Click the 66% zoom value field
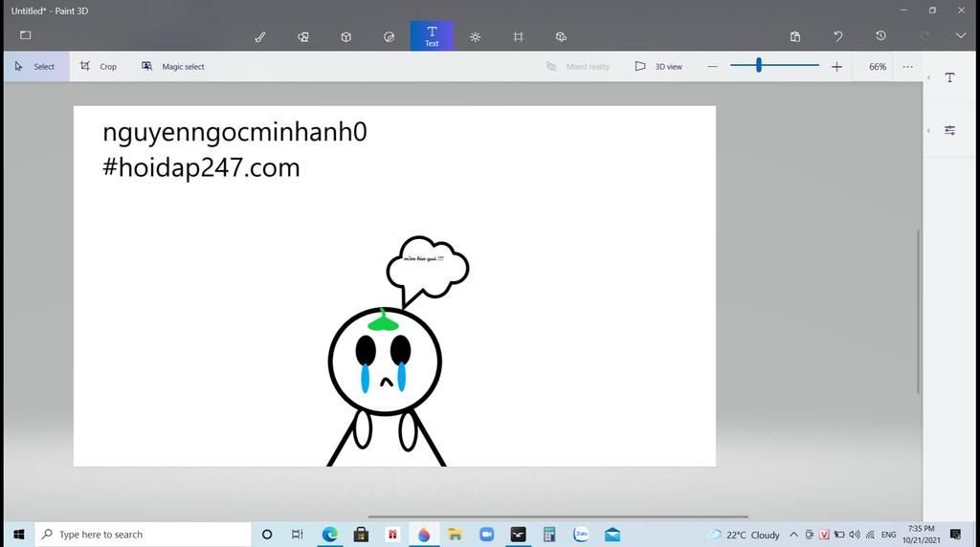980x547 pixels. [878, 66]
